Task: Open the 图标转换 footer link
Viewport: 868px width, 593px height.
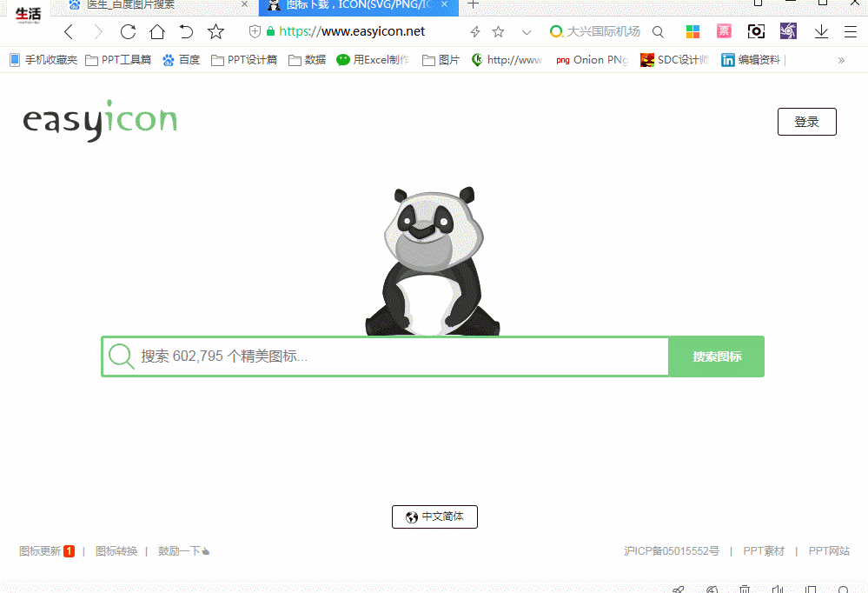Action: coord(116,551)
